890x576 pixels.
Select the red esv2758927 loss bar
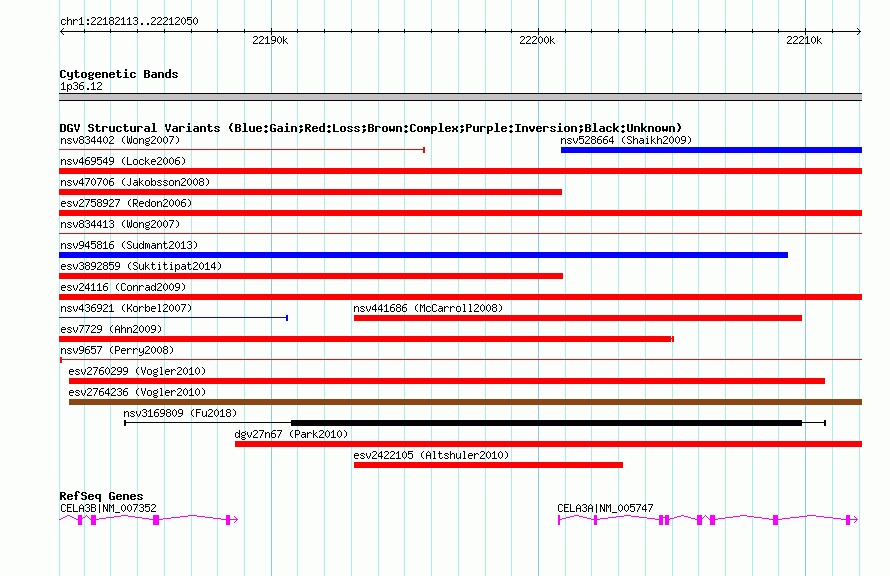(x=461, y=213)
